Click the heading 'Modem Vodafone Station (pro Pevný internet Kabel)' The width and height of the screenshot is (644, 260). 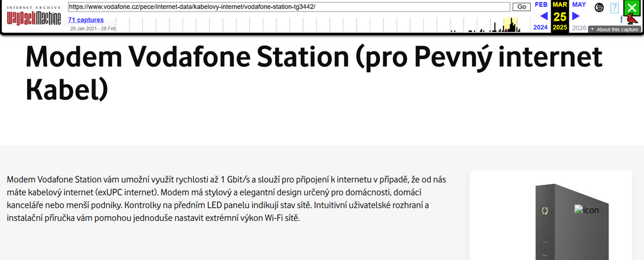[314, 73]
